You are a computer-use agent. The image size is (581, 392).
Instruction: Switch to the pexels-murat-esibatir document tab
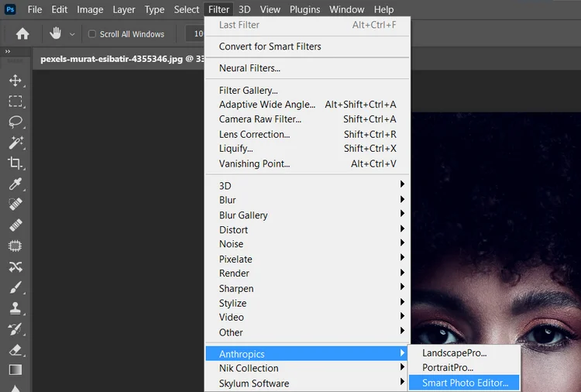point(116,58)
